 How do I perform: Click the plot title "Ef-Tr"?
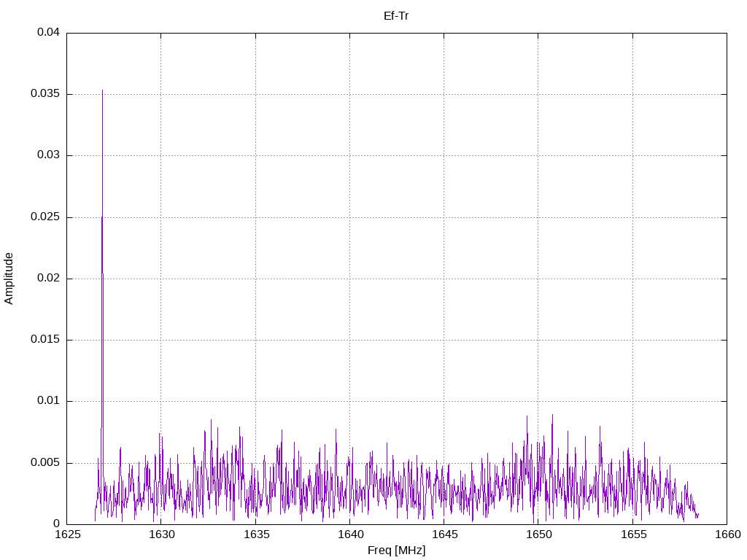click(x=396, y=16)
